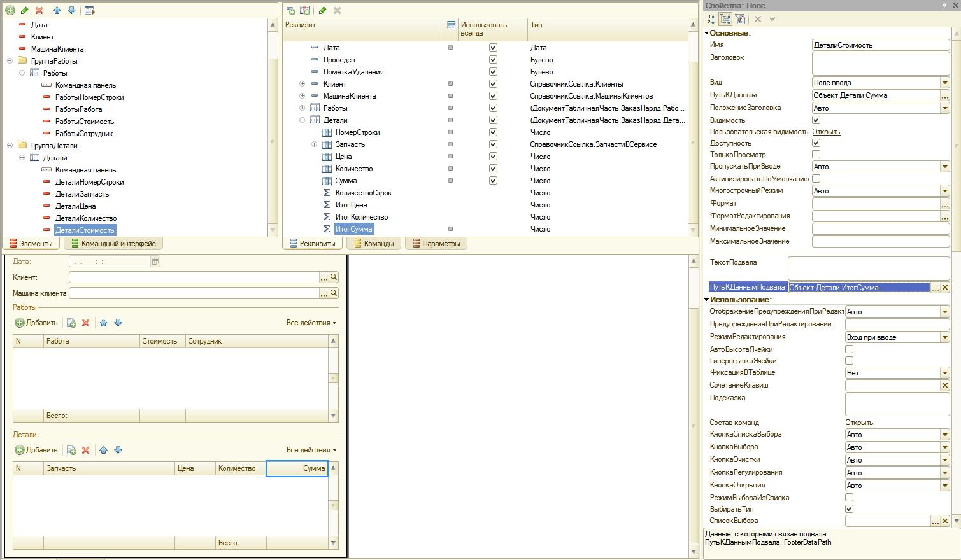This screenshot has height=560, width=961.
Task: Toggle the Видимость checkbox
Action: (816, 120)
